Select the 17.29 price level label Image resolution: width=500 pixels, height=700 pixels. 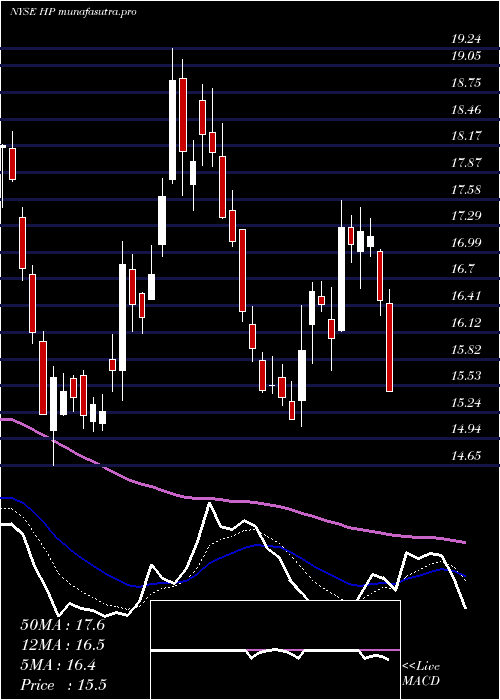pos(466,216)
